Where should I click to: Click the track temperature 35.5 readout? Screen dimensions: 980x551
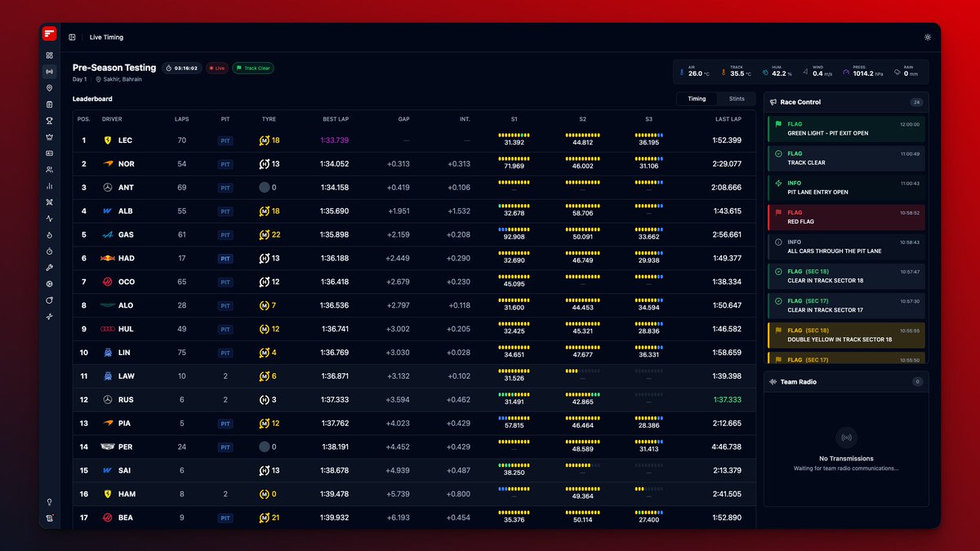tap(737, 72)
